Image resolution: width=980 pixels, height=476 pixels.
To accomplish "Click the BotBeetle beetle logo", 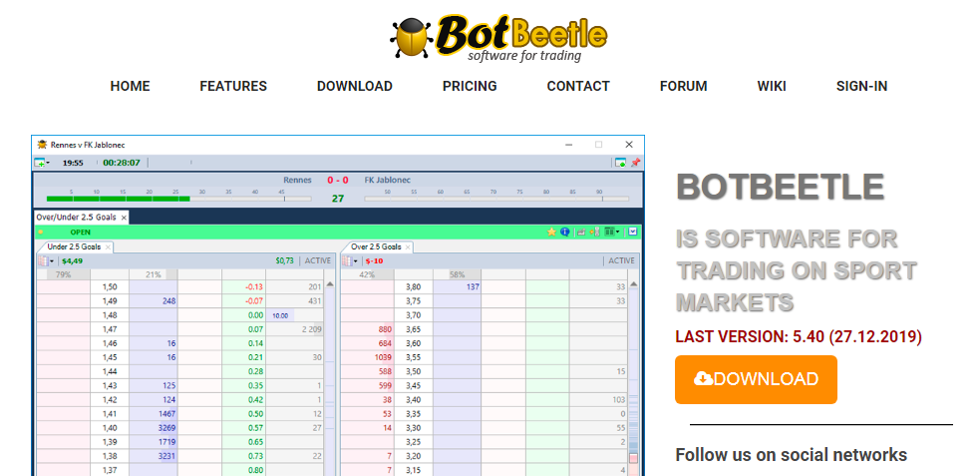I will click(498, 38).
